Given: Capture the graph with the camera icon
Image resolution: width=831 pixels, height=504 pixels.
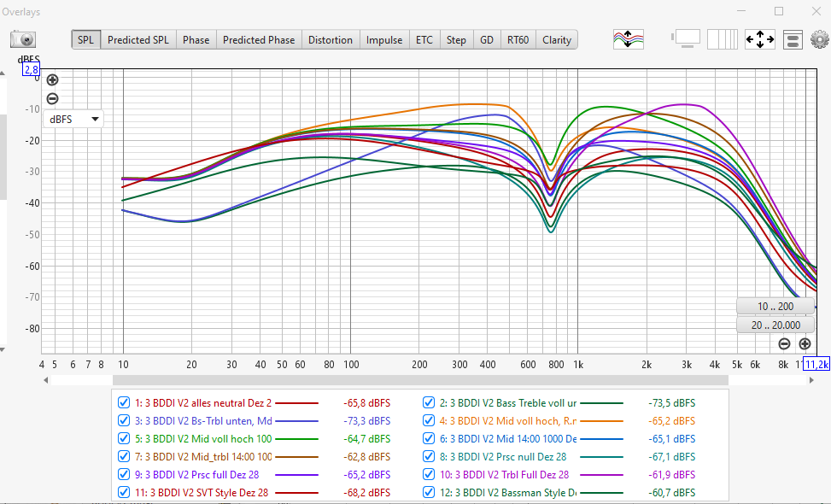Looking at the screenshot, I should click(23, 39).
